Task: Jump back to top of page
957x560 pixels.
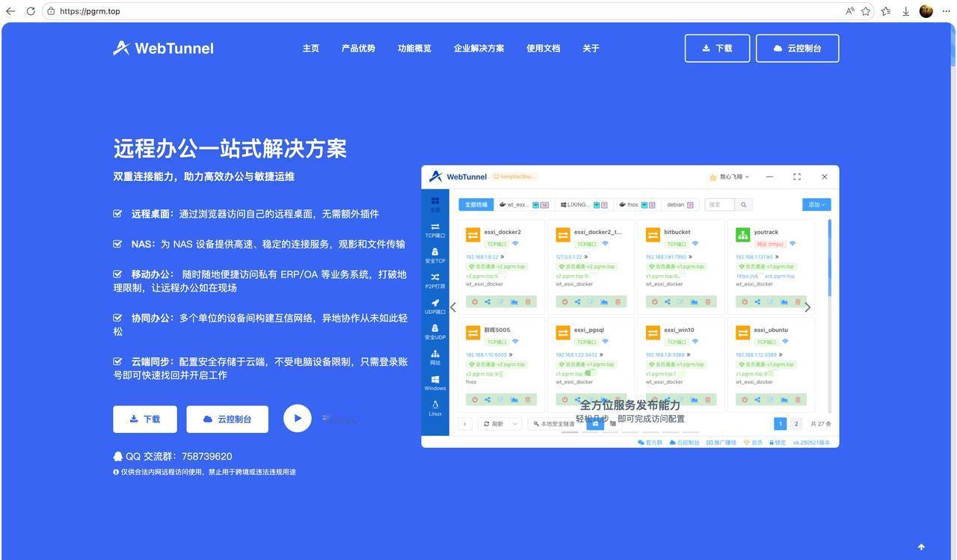Action: coord(921,547)
